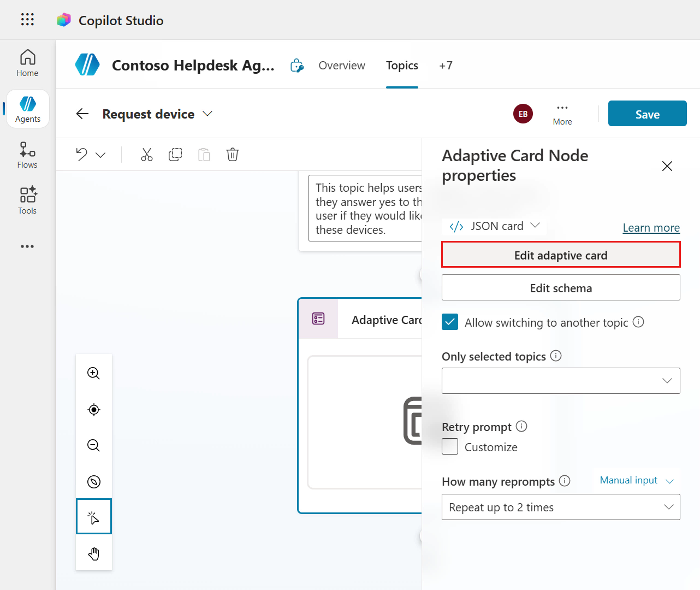This screenshot has height=590, width=700.
Task: Click the zoom in magnifier icon
Action: point(94,374)
